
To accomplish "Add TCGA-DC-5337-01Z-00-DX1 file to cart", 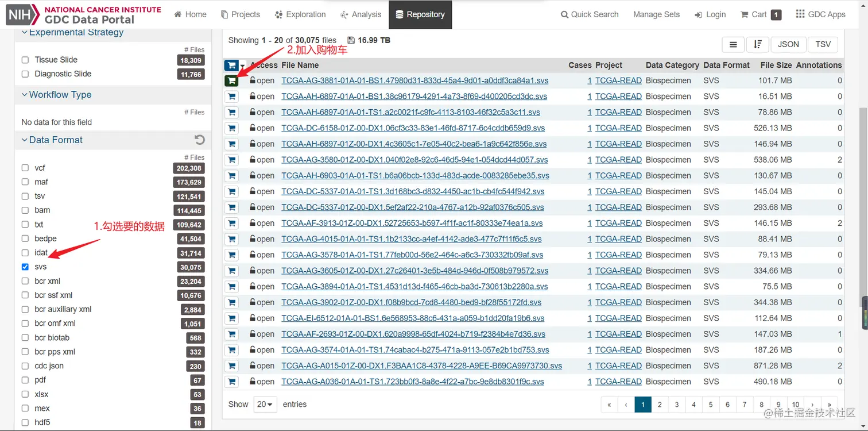I will 231,207.
